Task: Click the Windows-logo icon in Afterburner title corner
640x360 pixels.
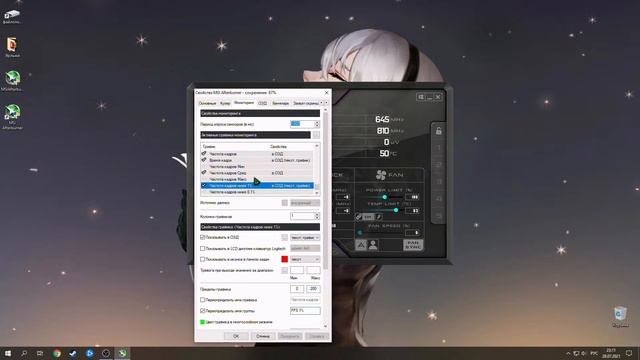Action: (x=421, y=97)
